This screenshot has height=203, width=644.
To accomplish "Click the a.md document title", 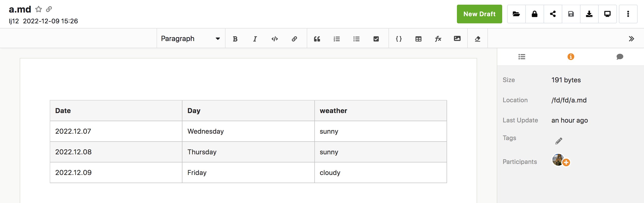I will pyautogui.click(x=20, y=9).
